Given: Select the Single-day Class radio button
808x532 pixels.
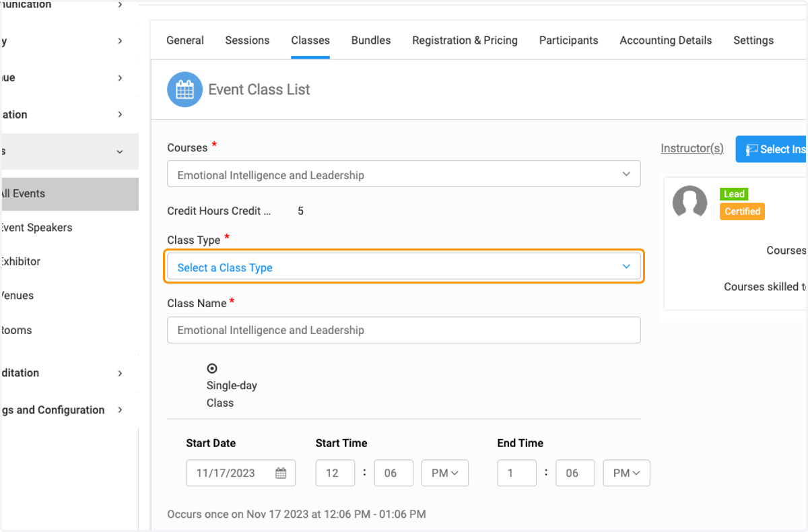Looking at the screenshot, I should click(212, 368).
